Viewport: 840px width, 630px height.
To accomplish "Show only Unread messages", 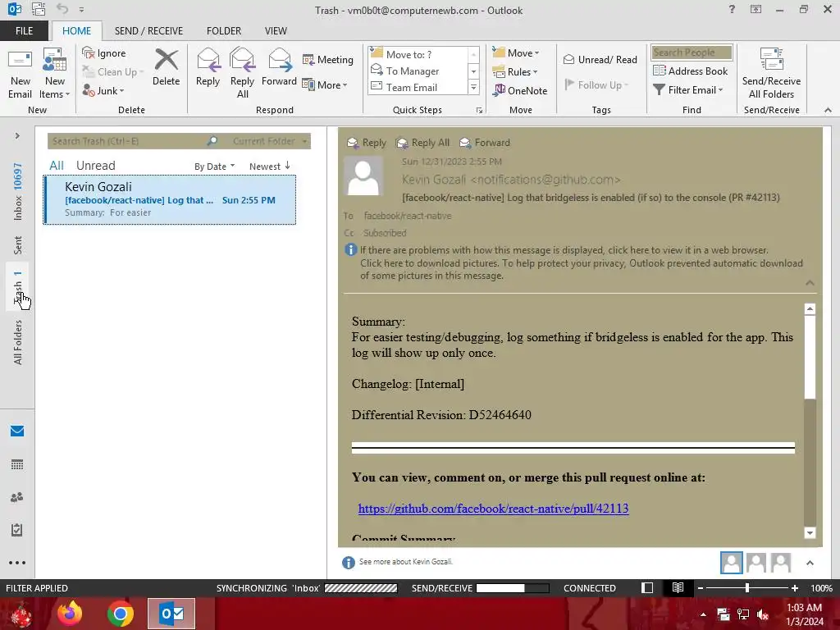I will (95, 166).
